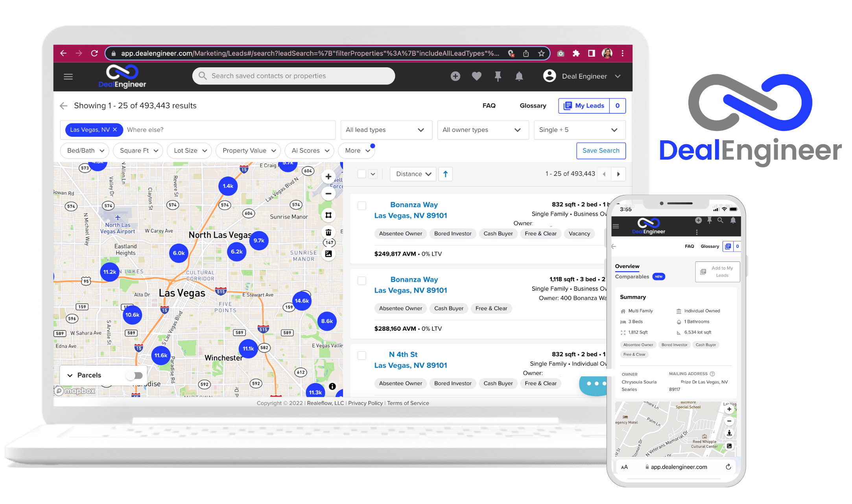Viewport: 852px width, 504px height.
Task: Click the add plus circle icon in header
Action: tap(455, 76)
